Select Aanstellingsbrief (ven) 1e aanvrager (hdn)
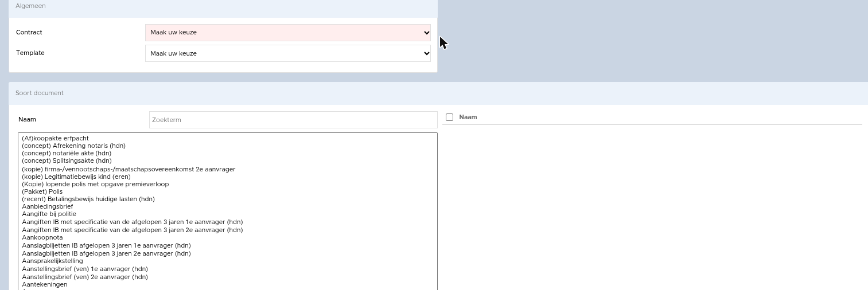This screenshot has height=290, width=868. point(228,269)
